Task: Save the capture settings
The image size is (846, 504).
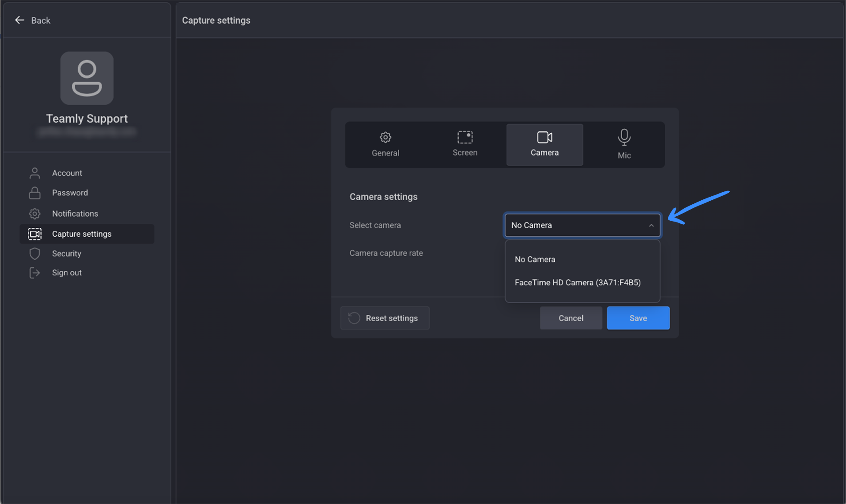Action: point(638,318)
